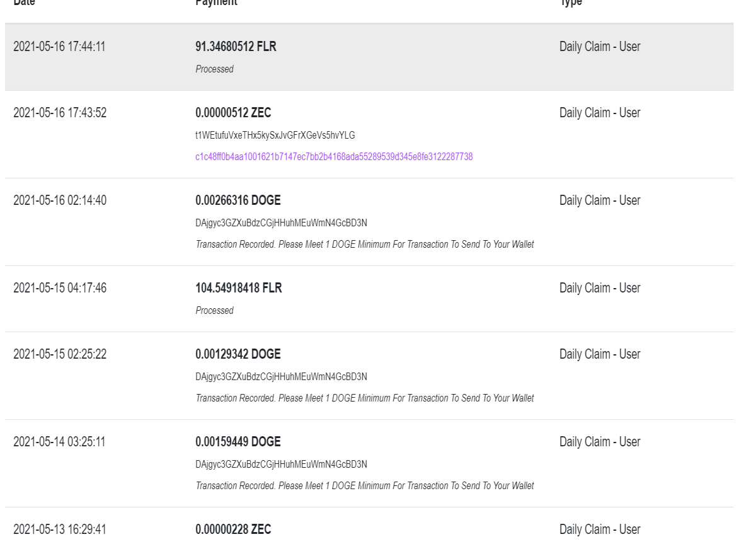Select the 0.00129342 DOGE payment amount

(x=238, y=354)
